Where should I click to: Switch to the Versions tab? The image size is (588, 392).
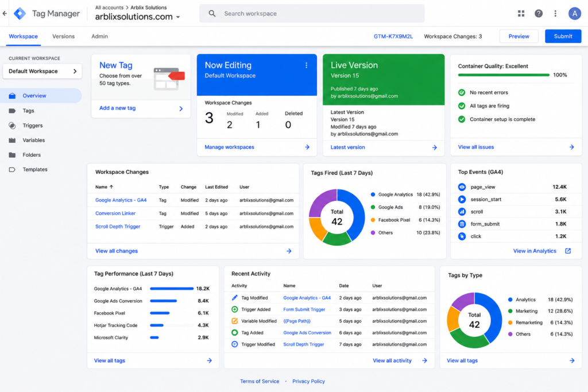point(63,36)
